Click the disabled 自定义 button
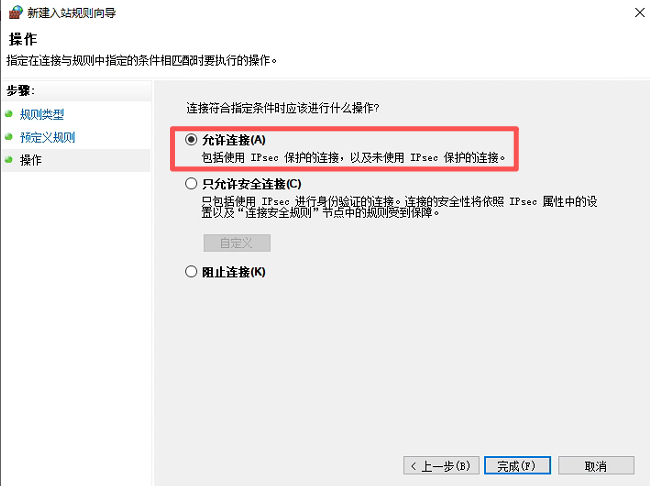Image resolution: width=650 pixels, height=486 pixels. (237, 243)
